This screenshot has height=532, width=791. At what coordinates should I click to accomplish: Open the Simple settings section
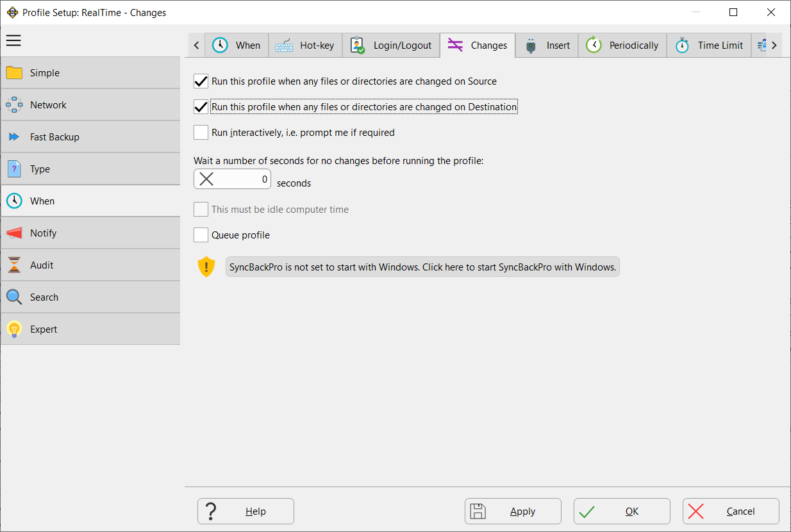[90, 73]
